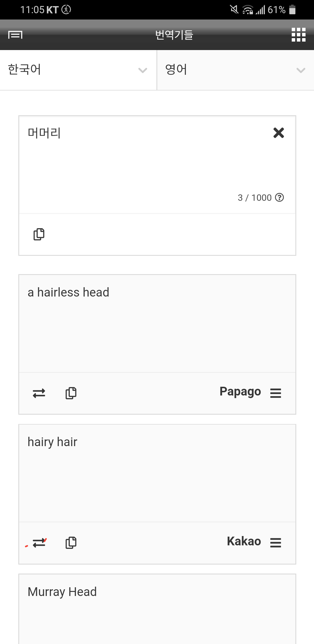This screenshot has height=644, width=314.
Task: Copy the Kakao translation result
Action: pyautogui.click(x=71, y=543)
